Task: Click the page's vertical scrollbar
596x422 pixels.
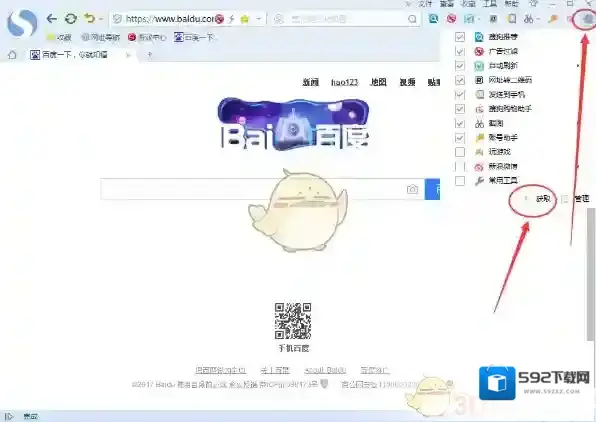Action: 592,274
